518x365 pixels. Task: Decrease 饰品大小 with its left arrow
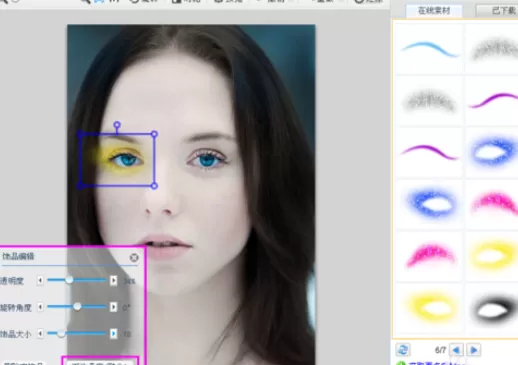[x=40, y=333]
